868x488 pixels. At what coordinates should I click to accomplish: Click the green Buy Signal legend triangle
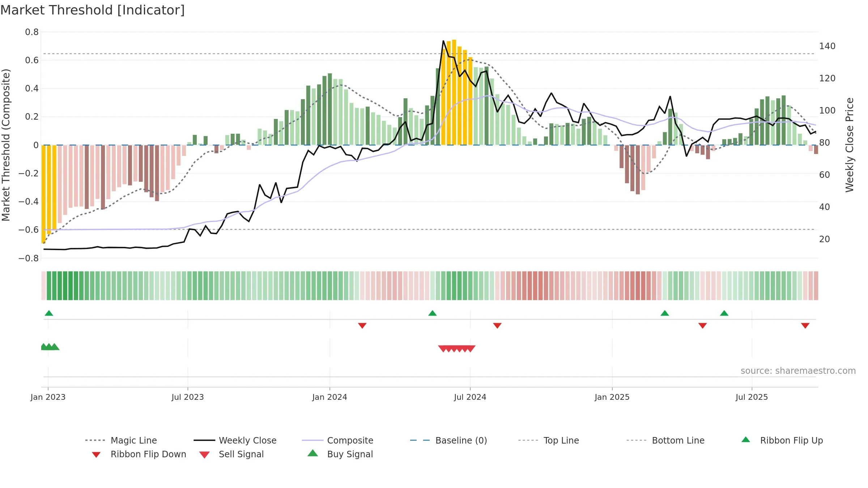[313, 453]
